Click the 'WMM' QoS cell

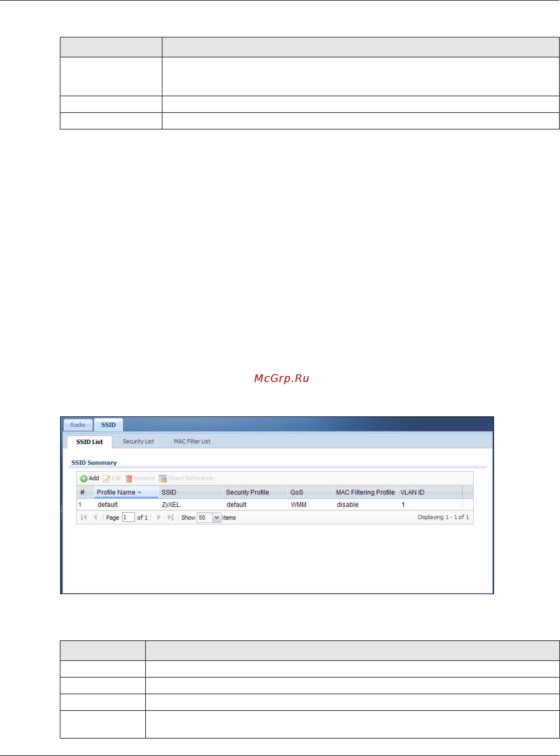coord(298,505)
